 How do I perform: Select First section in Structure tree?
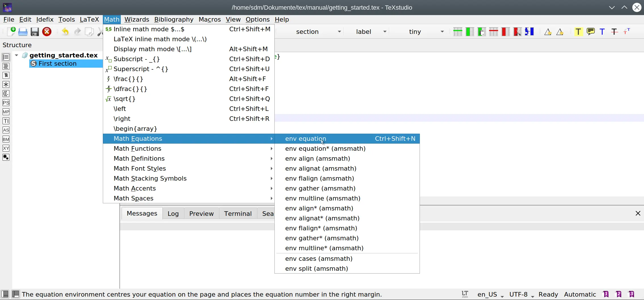(57, 63)
